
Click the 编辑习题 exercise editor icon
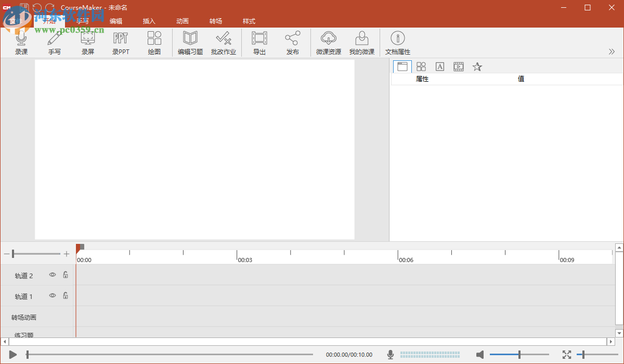point(190,42)
